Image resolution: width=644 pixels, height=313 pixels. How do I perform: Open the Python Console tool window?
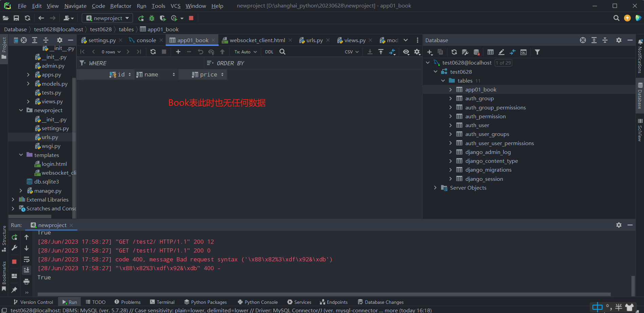click(x=258, y=302)
